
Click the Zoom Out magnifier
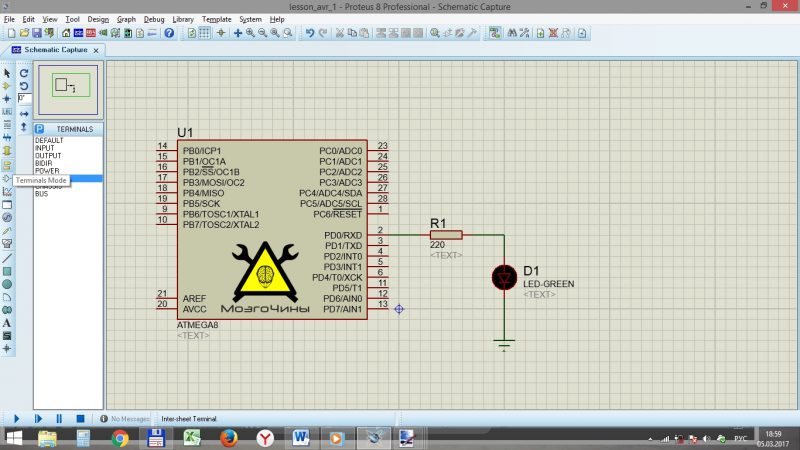(x=262, y=33)
